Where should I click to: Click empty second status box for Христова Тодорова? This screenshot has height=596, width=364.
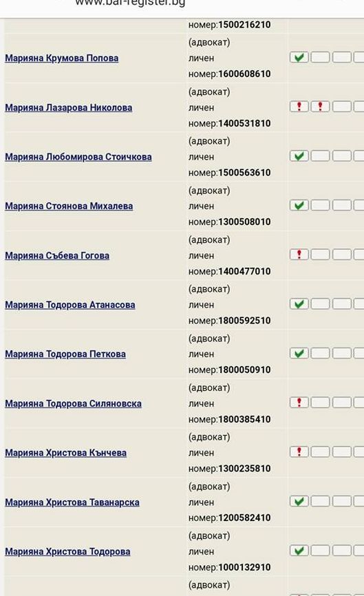click(320, 551)
